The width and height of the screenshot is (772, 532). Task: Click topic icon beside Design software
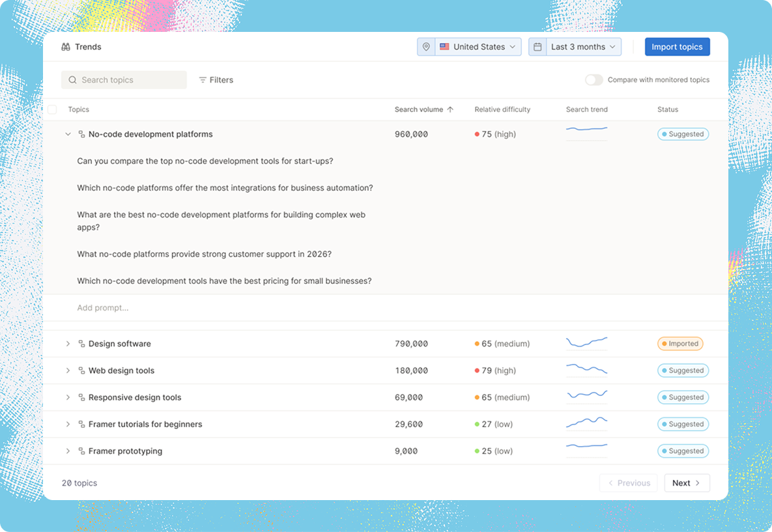(81, 344)
